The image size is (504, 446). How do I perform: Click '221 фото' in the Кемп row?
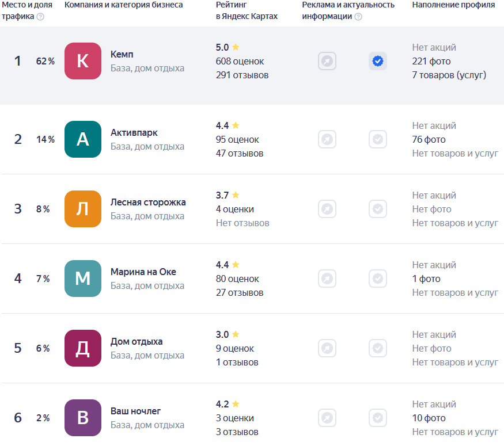(431, 61)
